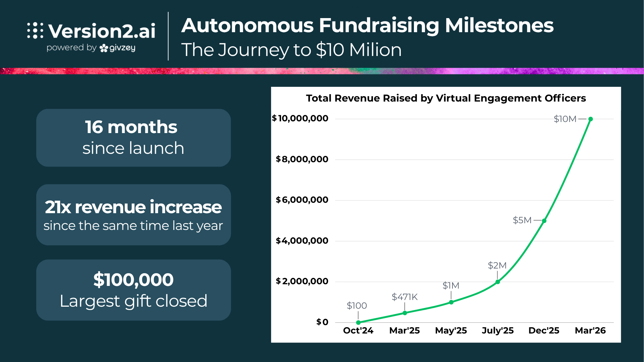Select the "21x revenue increase" card
The width and height of the screenshot is (644, 362).
[133, 215]
